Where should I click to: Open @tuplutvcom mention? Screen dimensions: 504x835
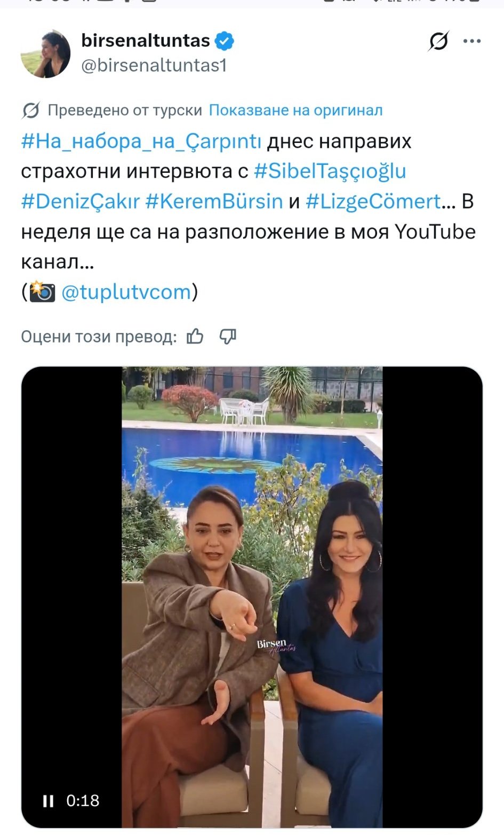point(126,292)
